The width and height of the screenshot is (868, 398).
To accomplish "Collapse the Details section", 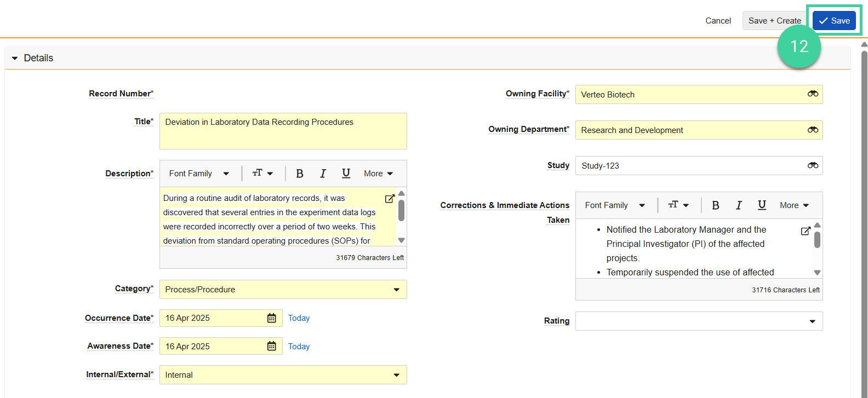I will pos(15,58).
